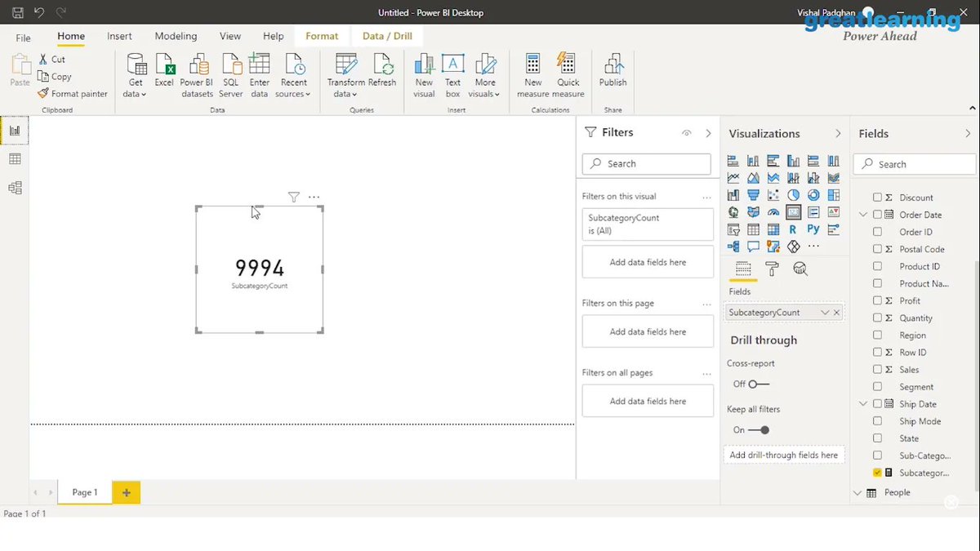Open the Insert ribbon tab
Screen dimensions: 980x551
119,36
